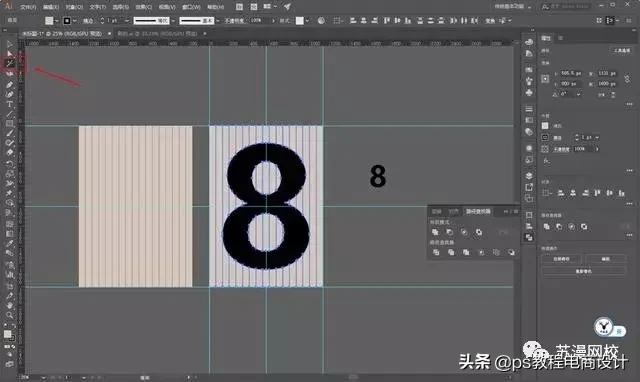Select the Zoom tool in toolbar
The width and height of the screenshot is (640, 382).
[x=10, y=315]
